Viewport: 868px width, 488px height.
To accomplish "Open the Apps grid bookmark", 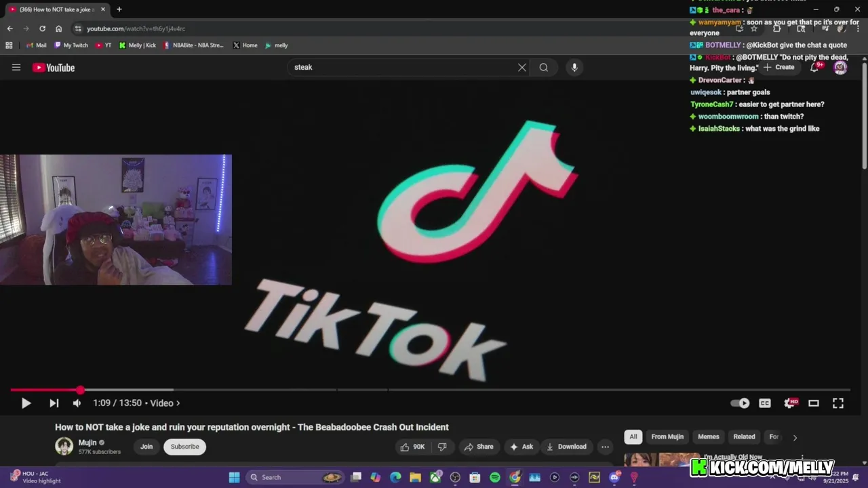I will pos(9,45).
